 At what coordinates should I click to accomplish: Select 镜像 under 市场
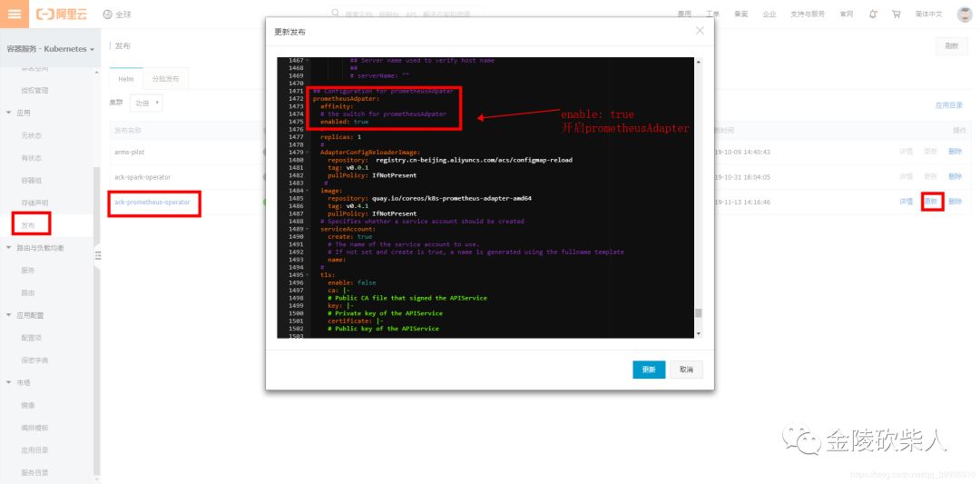tap(28, 406)
